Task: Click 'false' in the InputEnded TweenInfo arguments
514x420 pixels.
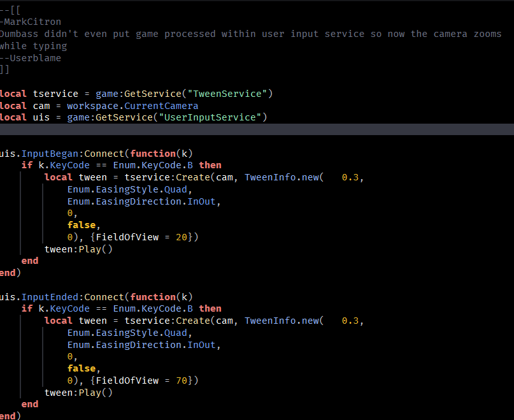Action: 82,368
